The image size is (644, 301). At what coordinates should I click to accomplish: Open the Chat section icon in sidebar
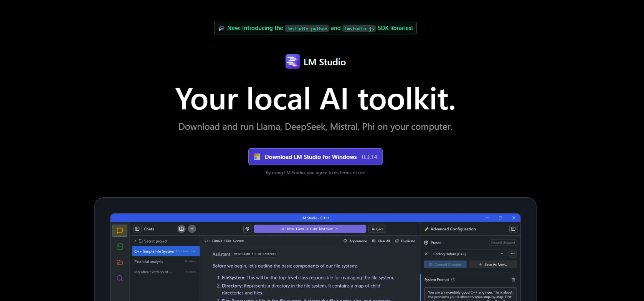(120, 231)
